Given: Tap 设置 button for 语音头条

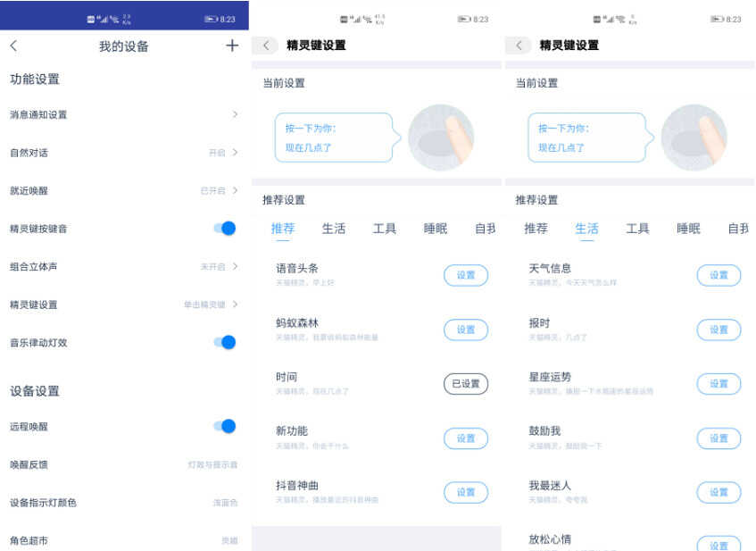Looking at the screenshot, I should [466, 275].
